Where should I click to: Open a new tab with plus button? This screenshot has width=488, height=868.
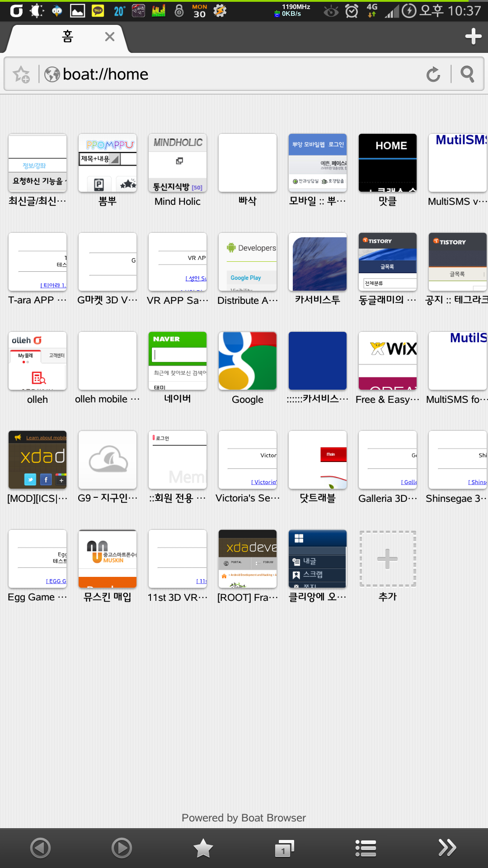[473, 36]
